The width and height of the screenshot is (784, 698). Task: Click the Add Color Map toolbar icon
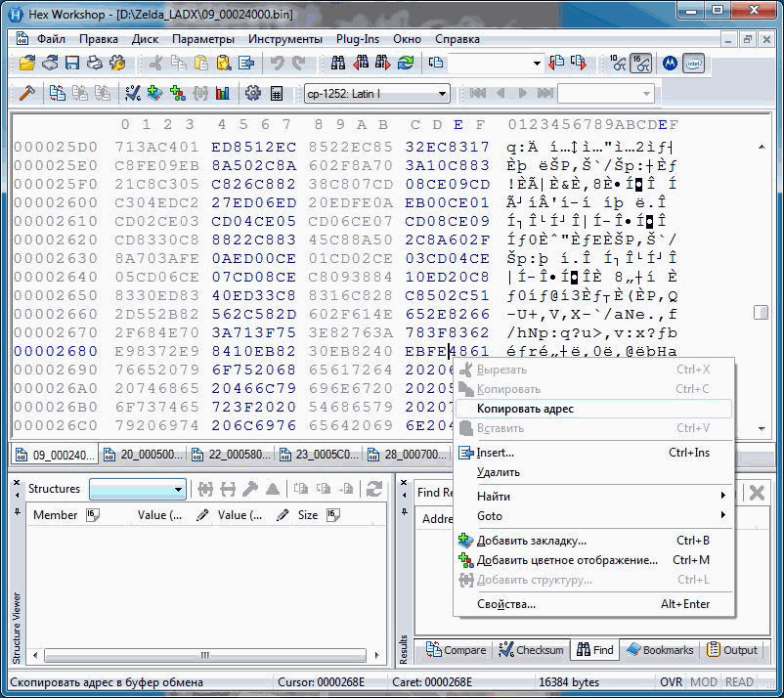(178, 93)
